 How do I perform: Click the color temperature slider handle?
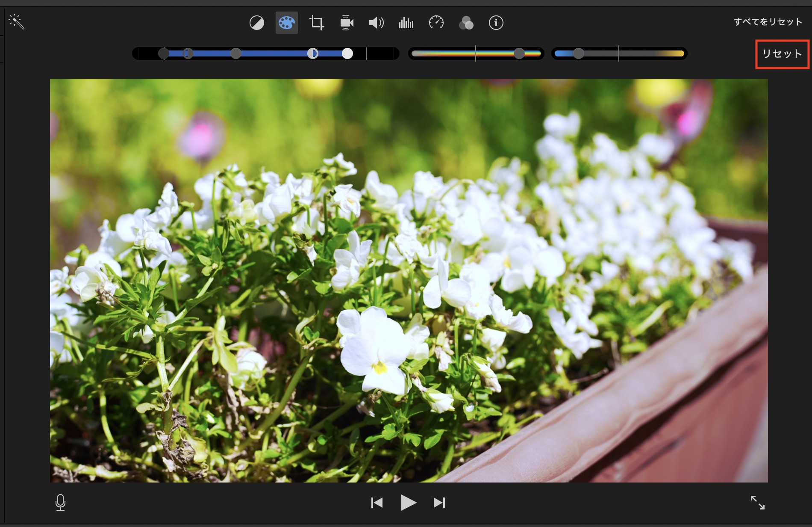point(578,53)
